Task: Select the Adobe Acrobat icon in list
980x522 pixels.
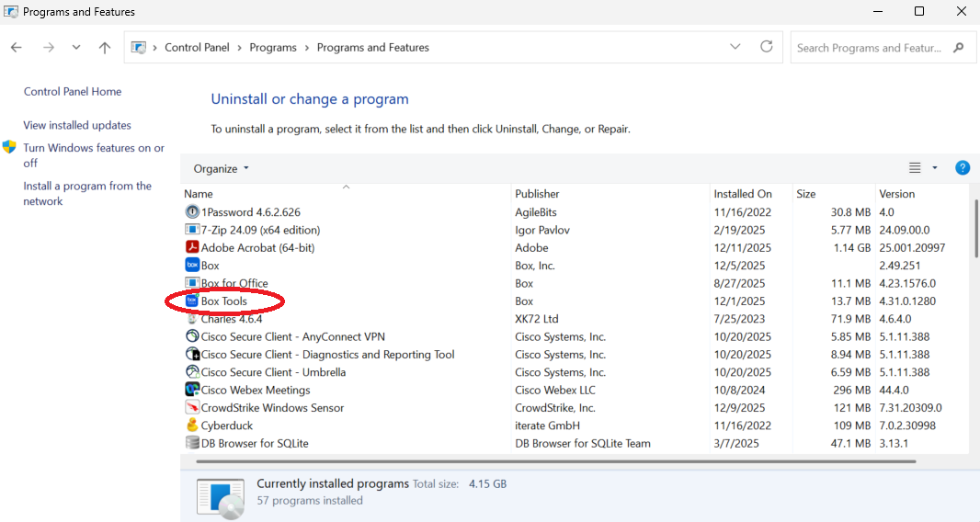Action: coord(192,248)
